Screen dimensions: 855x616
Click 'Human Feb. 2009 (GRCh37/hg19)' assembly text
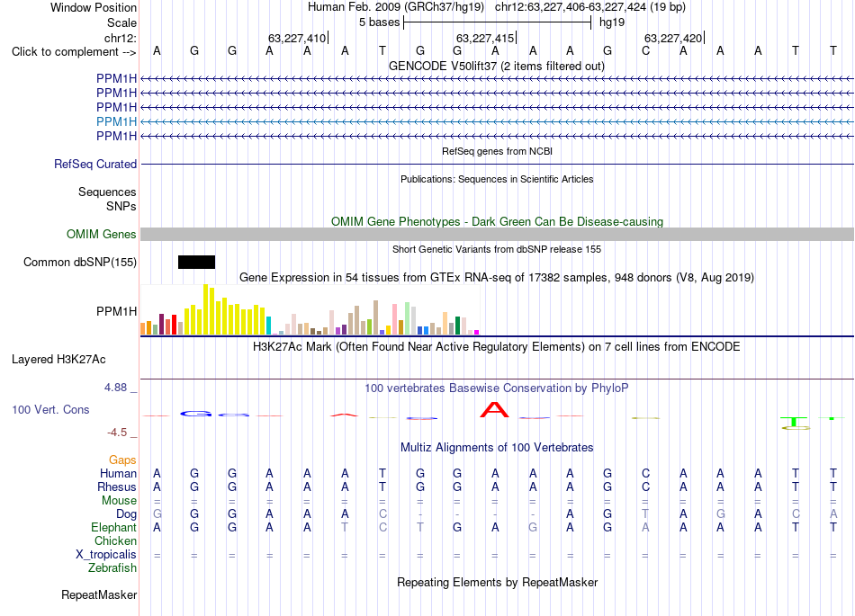tap(395, 7)
